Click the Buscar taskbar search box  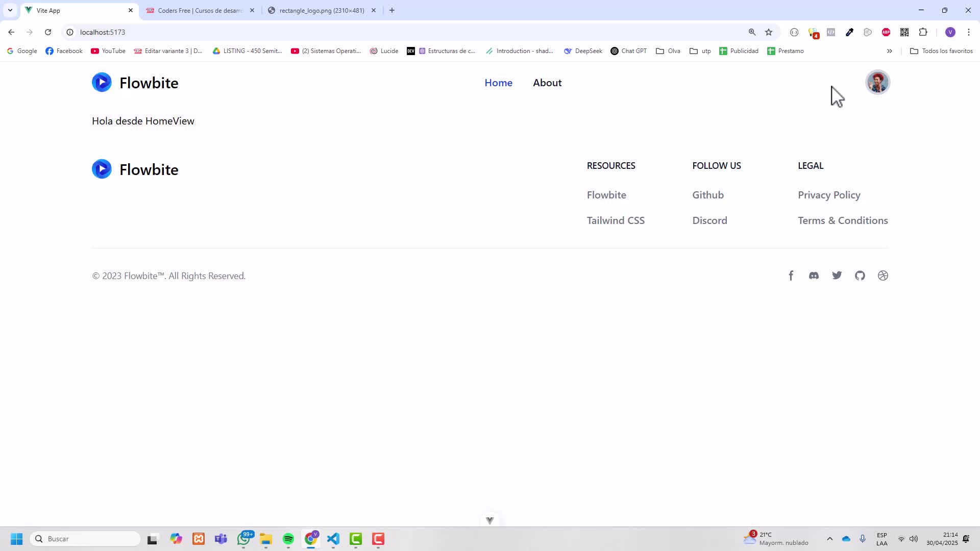point(85,539)
